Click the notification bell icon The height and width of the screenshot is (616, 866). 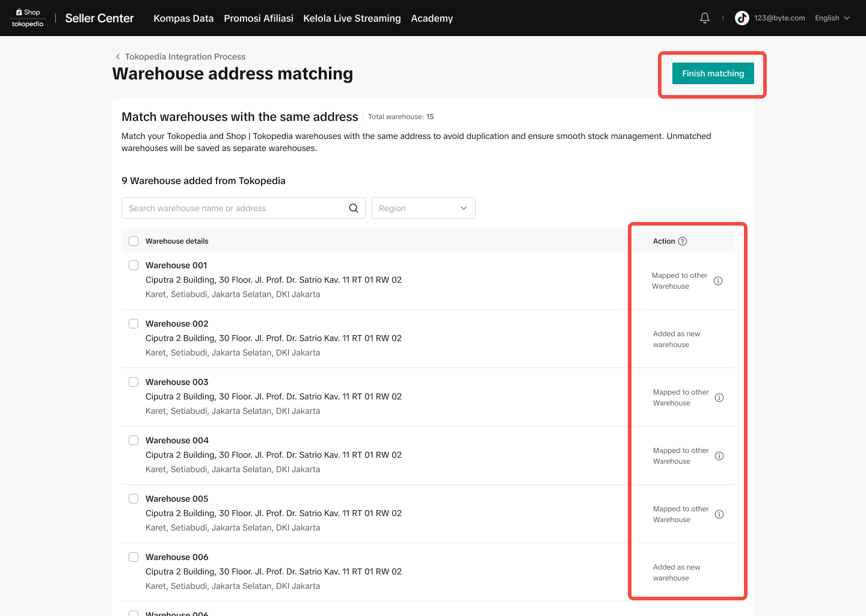(705, 18)
